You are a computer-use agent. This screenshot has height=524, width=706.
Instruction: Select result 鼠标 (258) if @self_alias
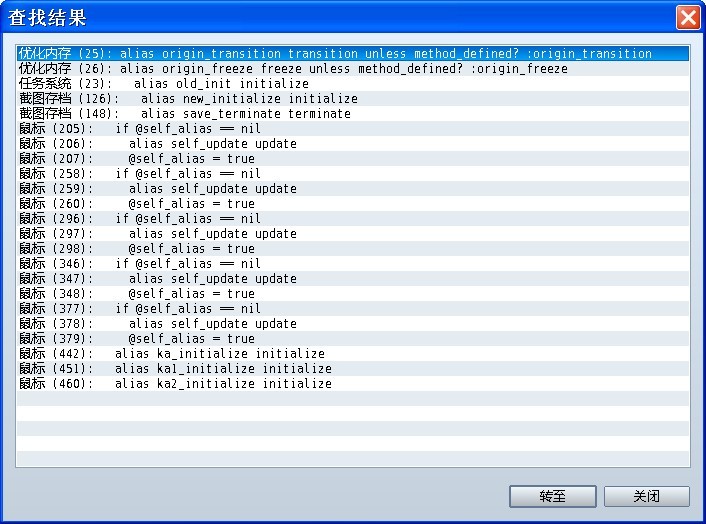coord(353,174)
